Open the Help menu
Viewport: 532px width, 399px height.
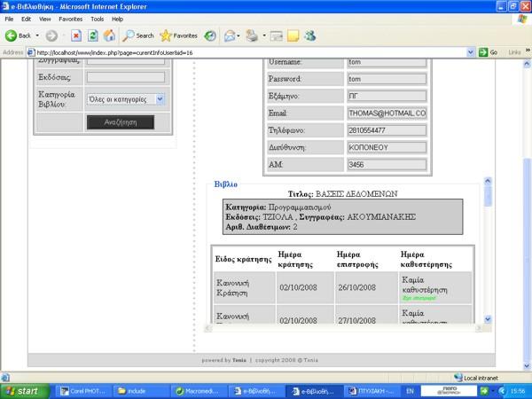[x=117, y=19]
